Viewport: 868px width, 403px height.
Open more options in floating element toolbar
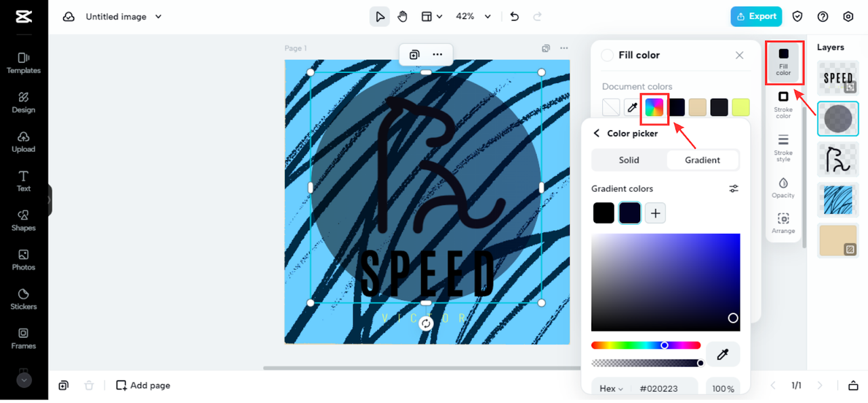point(437,55)
